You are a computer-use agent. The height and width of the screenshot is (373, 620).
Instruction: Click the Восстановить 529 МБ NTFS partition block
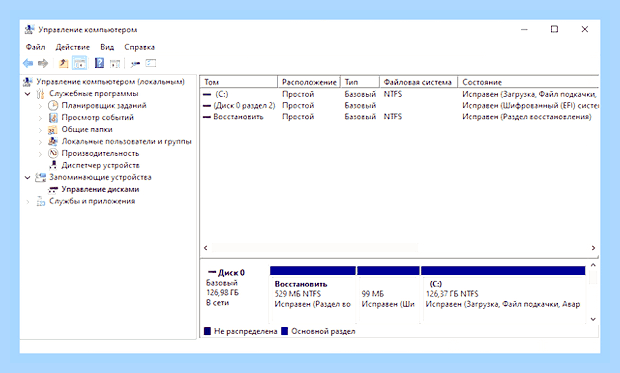(313, 294)
